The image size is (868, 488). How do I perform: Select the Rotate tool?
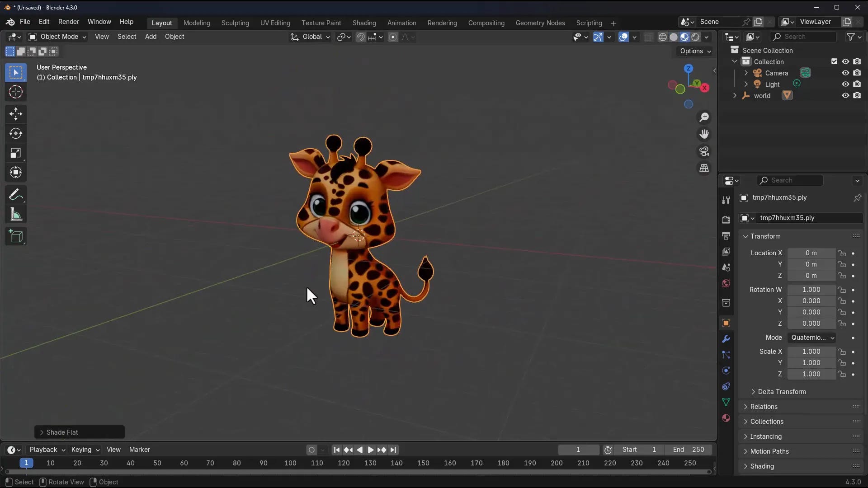click(x=15, y=133)
